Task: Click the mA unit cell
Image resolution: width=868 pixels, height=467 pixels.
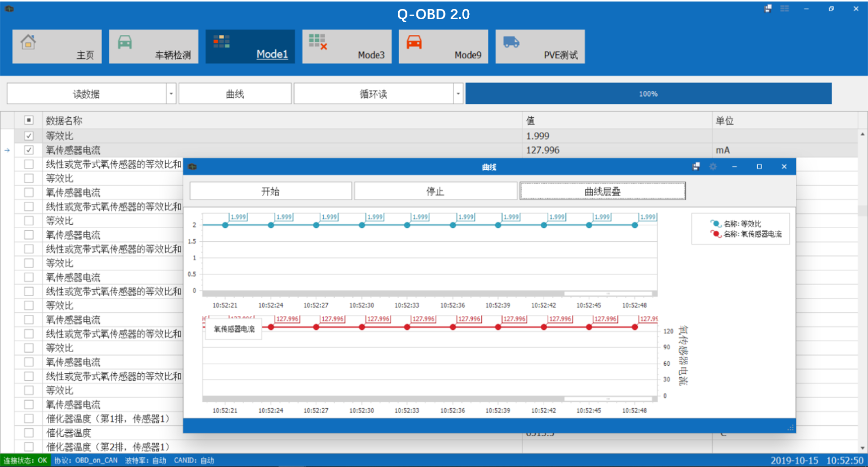Action: coord(785,150)
